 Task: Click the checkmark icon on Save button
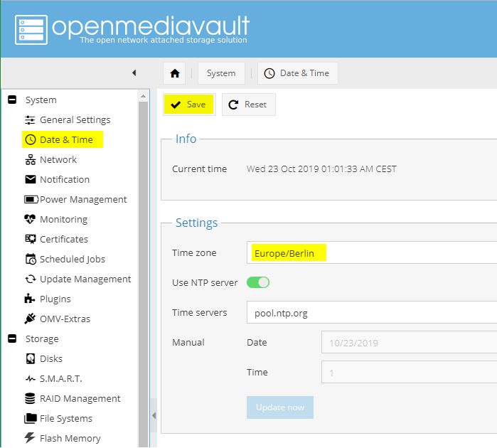[176, 105]
